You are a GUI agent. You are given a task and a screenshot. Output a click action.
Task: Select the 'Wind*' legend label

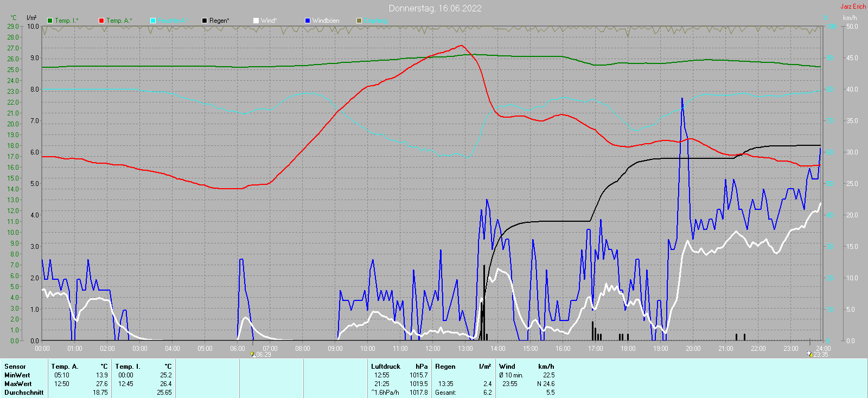(x=269, y=21)
